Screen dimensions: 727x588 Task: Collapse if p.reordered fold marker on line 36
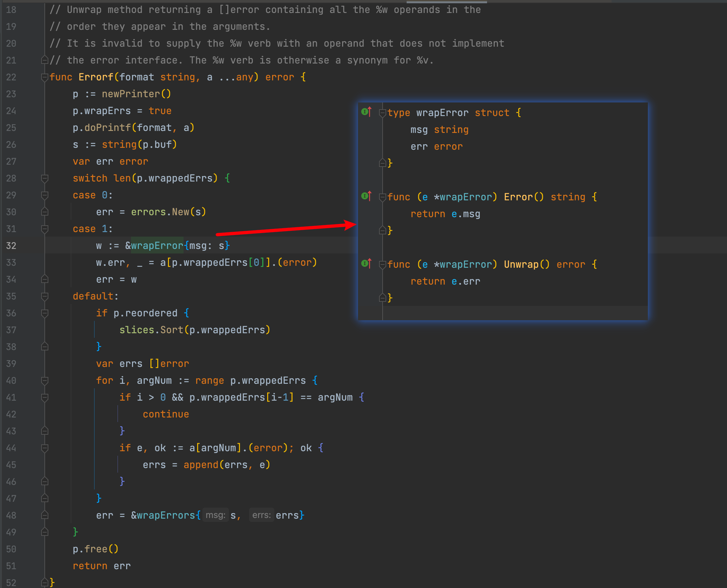click(x=44, y=313)
